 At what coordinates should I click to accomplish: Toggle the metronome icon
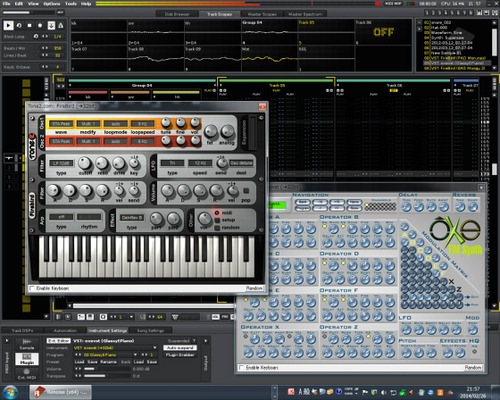61,25
